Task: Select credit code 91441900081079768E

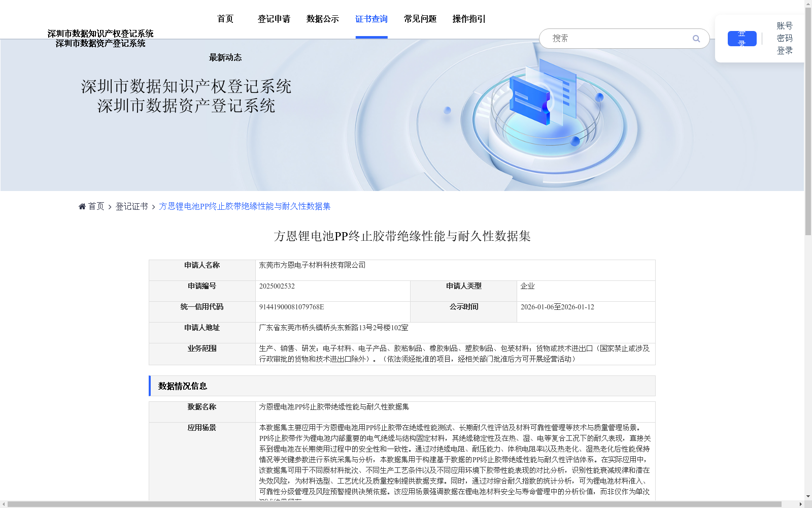Action: pyautogui.click(x=291, y=307)
